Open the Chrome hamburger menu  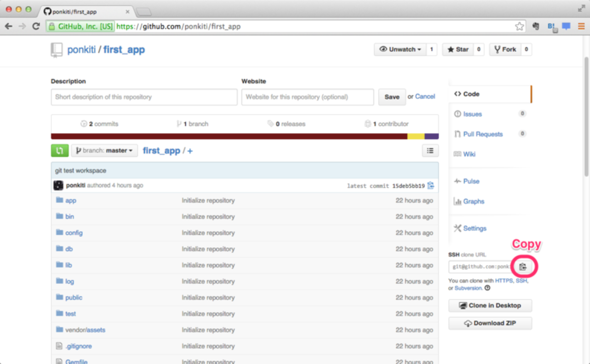tap(581, 26)
